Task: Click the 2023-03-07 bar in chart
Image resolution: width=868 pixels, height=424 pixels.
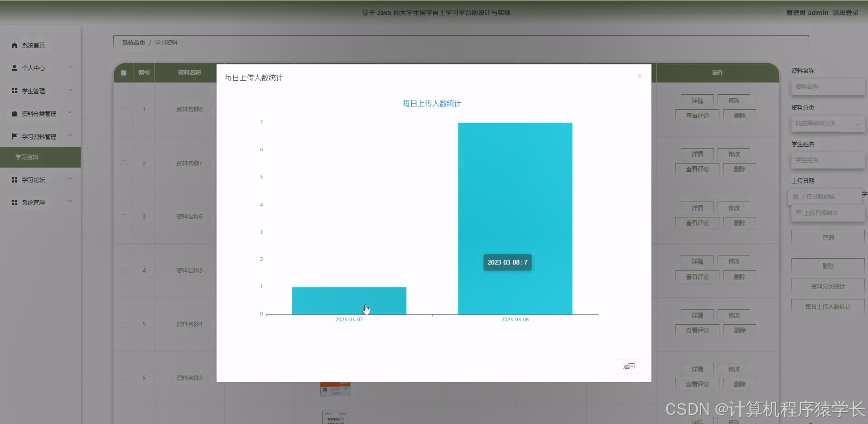Action: 349,300
